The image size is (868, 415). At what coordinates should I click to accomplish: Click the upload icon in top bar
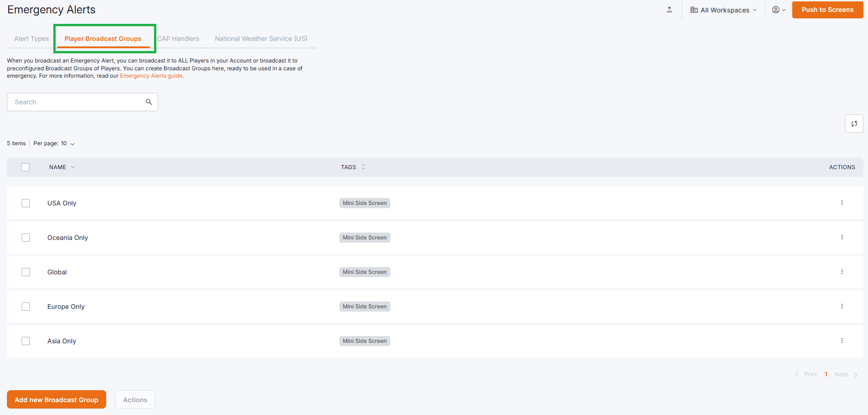pos(669,10)
